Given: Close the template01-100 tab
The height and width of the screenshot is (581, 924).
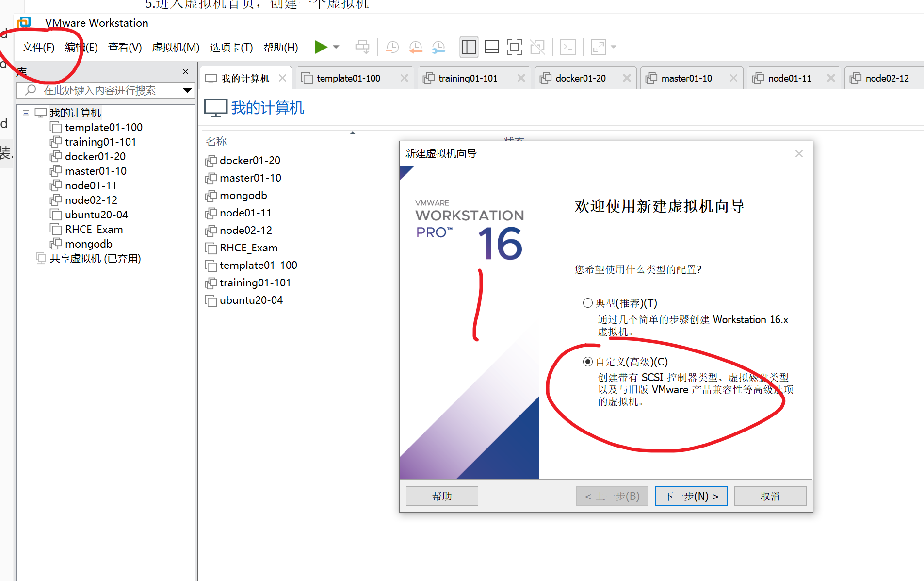Looking at the screenshot, I should click(x=404, y=78).
